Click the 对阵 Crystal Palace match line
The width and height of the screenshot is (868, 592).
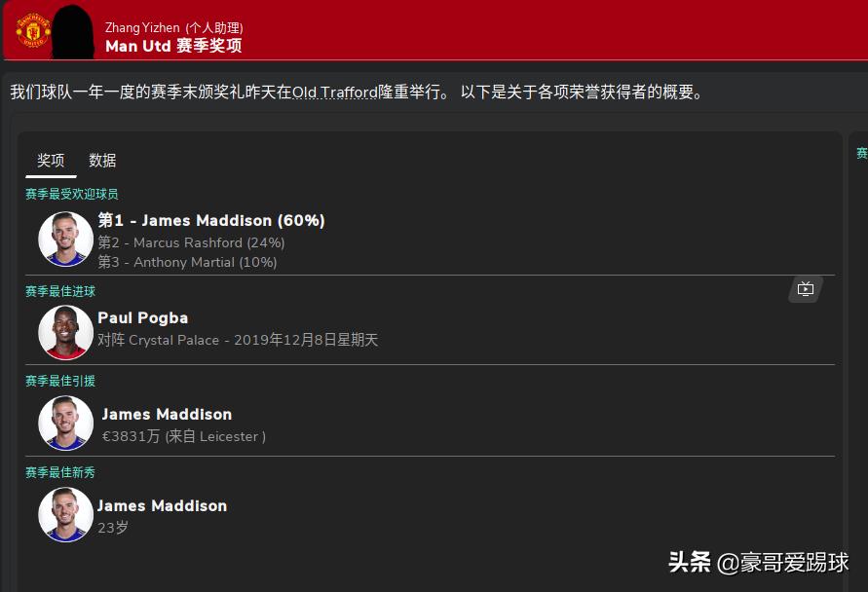click(x=238, y=340)
